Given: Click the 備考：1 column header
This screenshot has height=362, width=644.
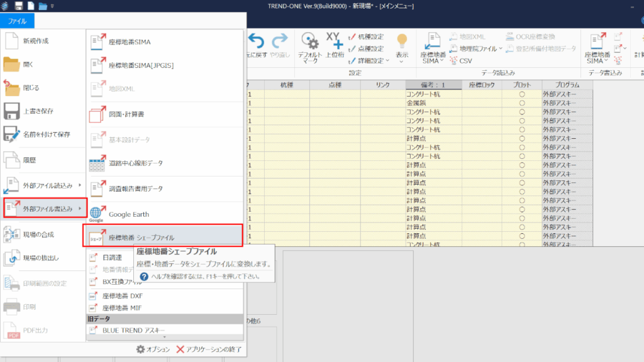Looking at the screenshot, I should point(433,85).
